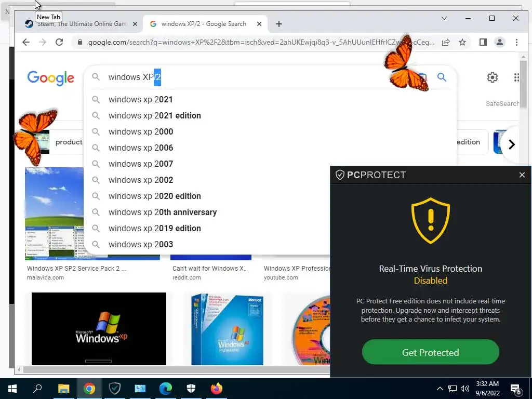This screenshot has height=399, width=532.
Task: Click the Google logo
Action: point(50,78)
